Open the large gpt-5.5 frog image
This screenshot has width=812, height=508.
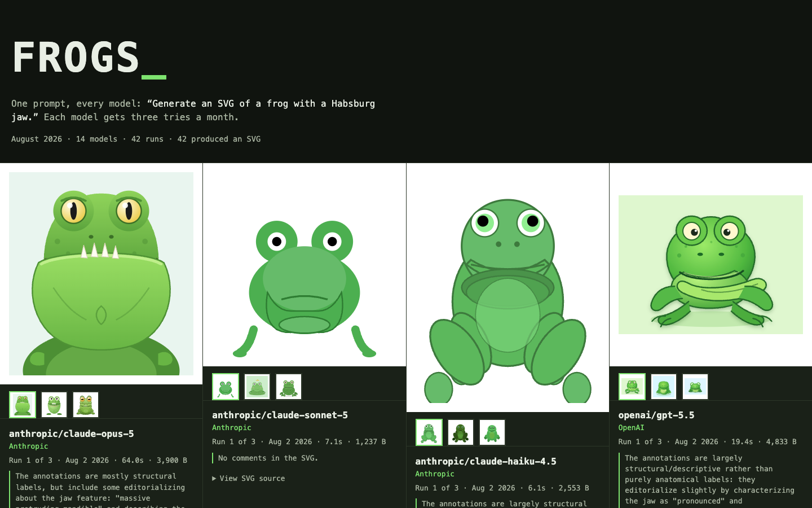click(x=710, y=265)
